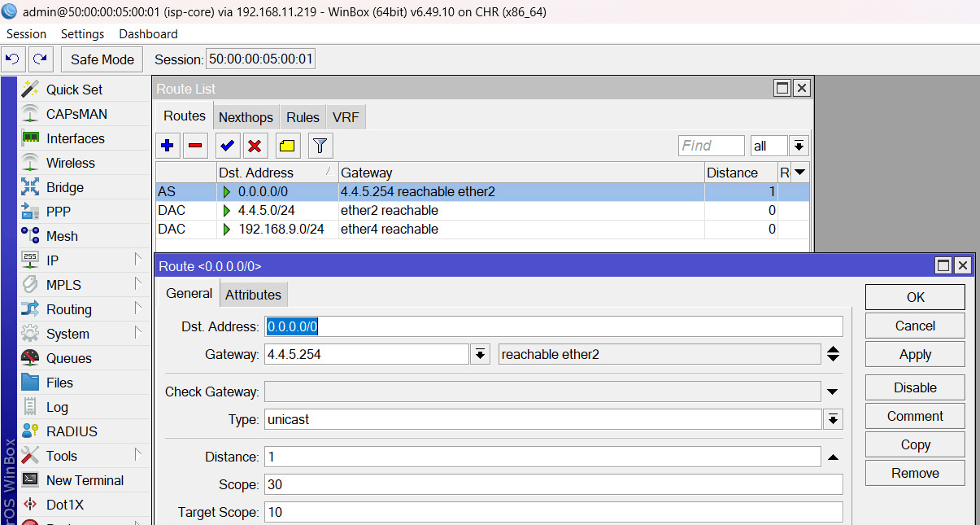Open the Mesh icon

coord(30,236)
